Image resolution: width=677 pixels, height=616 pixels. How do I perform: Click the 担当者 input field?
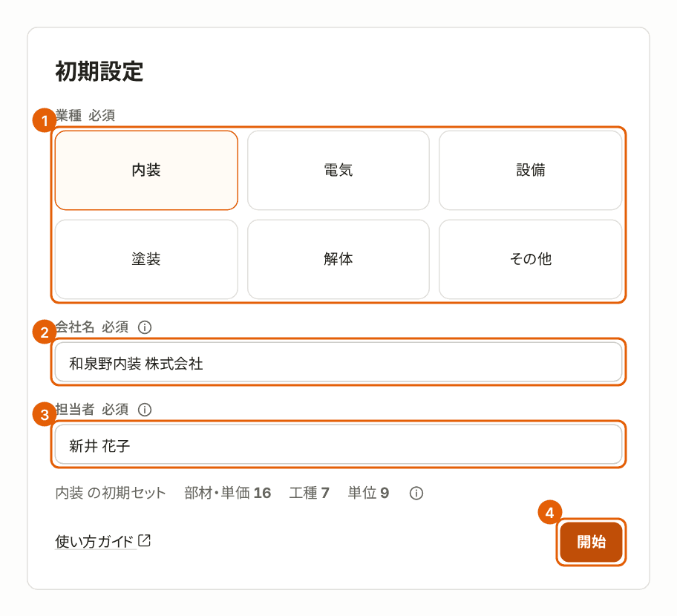coord(338,445)
